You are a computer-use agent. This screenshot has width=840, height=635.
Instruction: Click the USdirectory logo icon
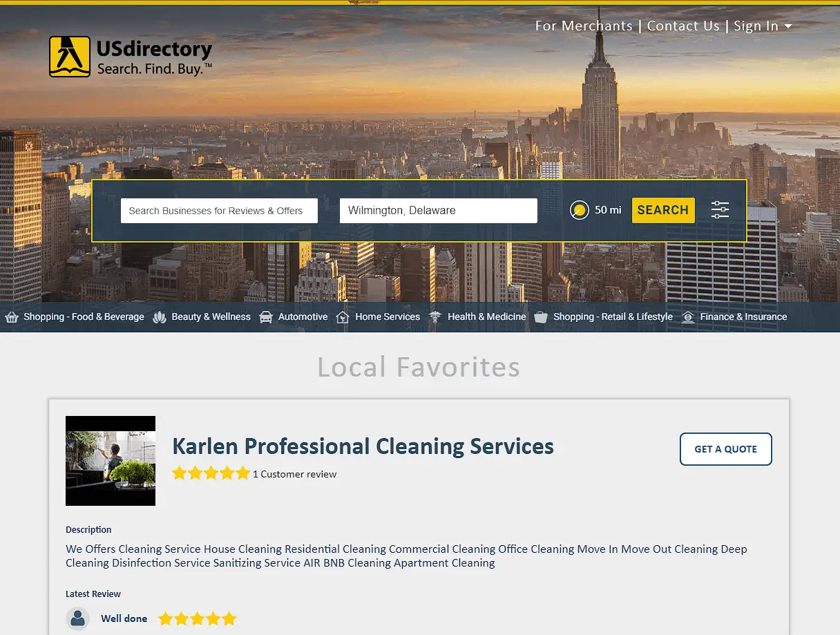(70, 57)
